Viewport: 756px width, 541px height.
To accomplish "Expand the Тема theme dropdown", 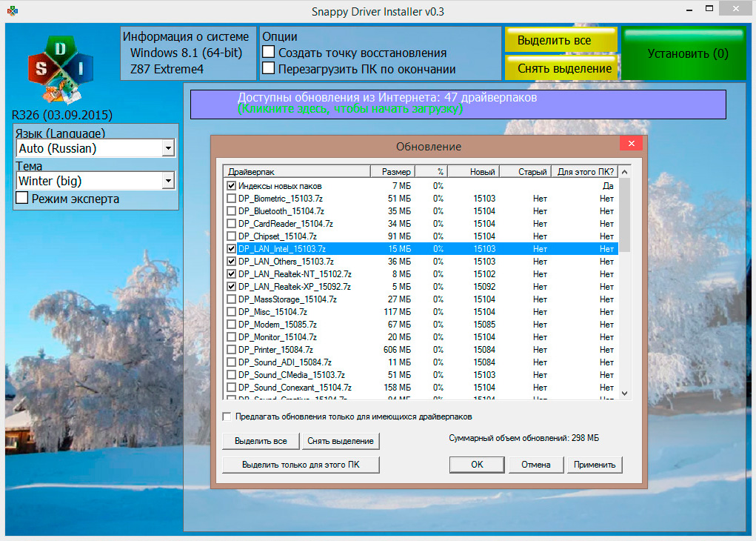I will 168,181.
